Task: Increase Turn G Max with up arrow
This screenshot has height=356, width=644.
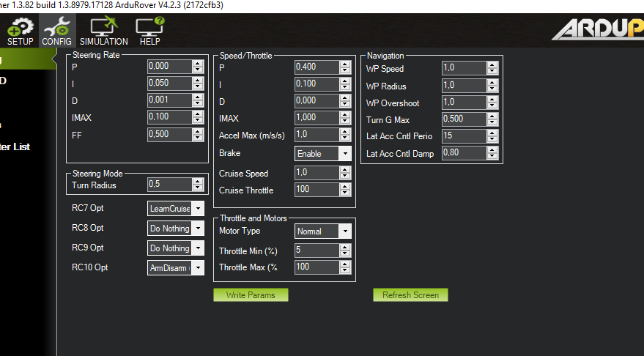Action: click(x=492, y=115)
